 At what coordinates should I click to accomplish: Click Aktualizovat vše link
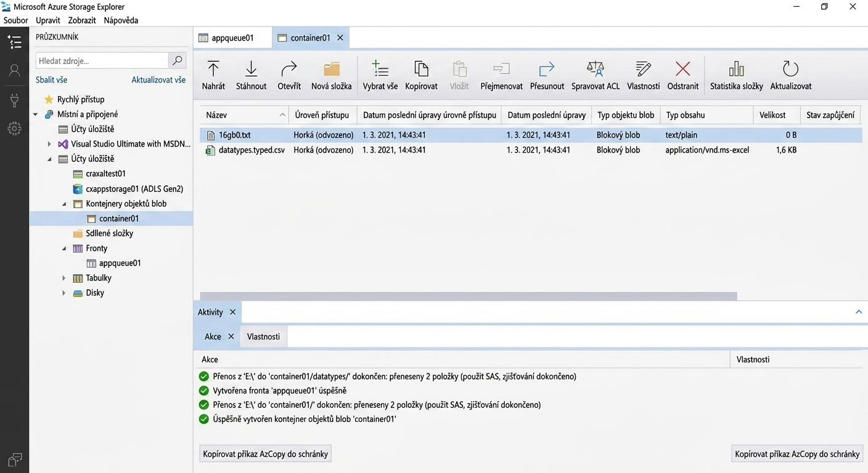158,80
